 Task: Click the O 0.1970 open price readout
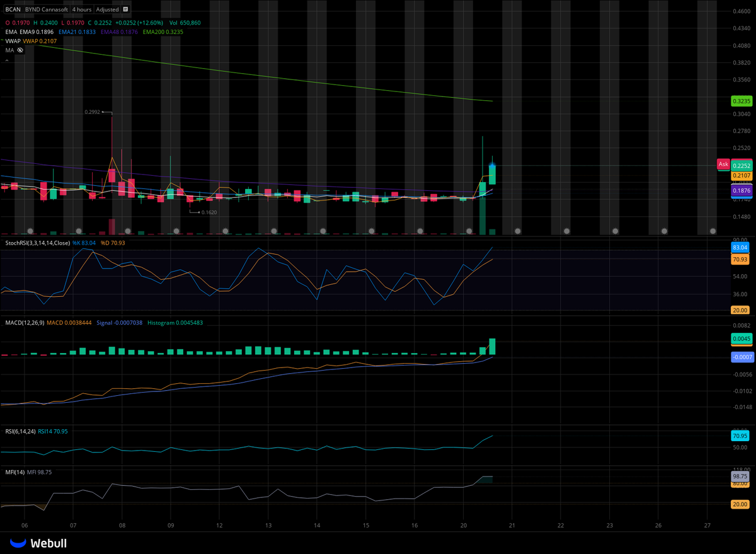(18, 23)
